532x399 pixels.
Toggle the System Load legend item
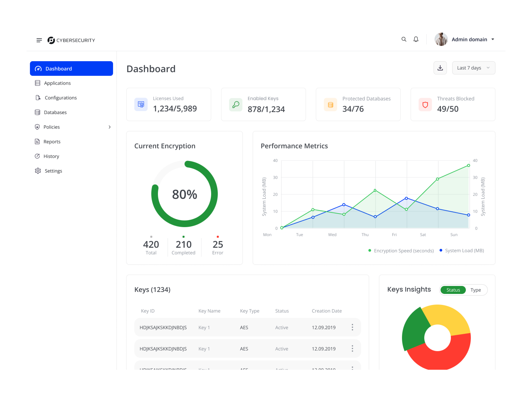[462, 251]
